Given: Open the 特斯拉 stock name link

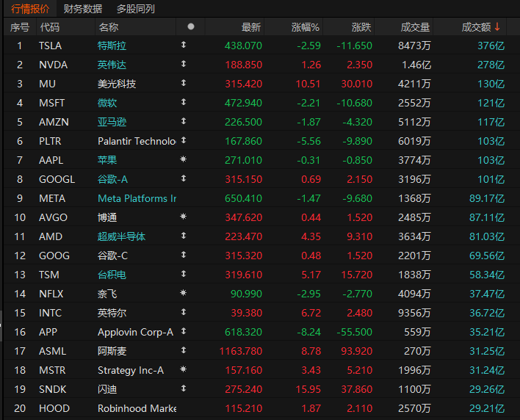Looking at the screenshot, I should point(112,46).
